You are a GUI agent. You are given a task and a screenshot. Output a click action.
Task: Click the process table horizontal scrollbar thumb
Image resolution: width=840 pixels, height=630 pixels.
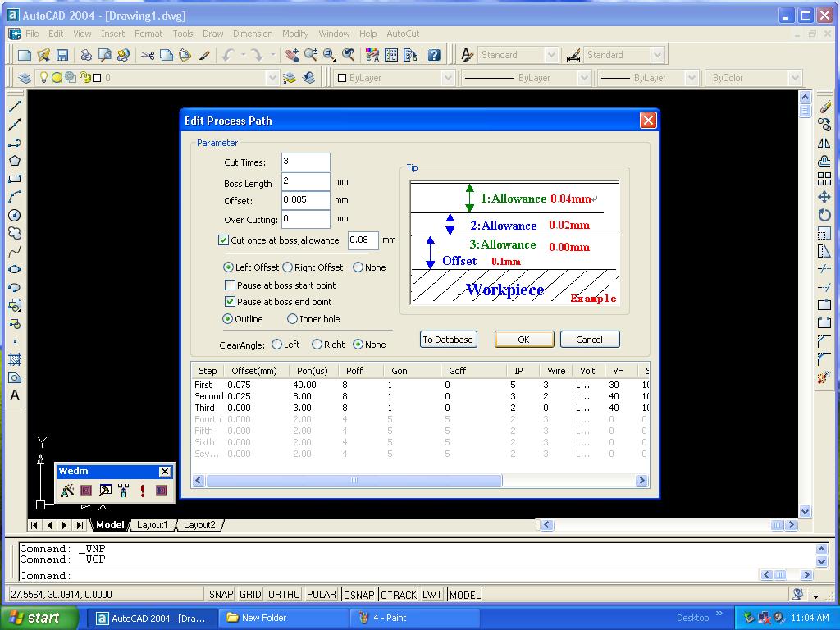(x=354, y=481)
